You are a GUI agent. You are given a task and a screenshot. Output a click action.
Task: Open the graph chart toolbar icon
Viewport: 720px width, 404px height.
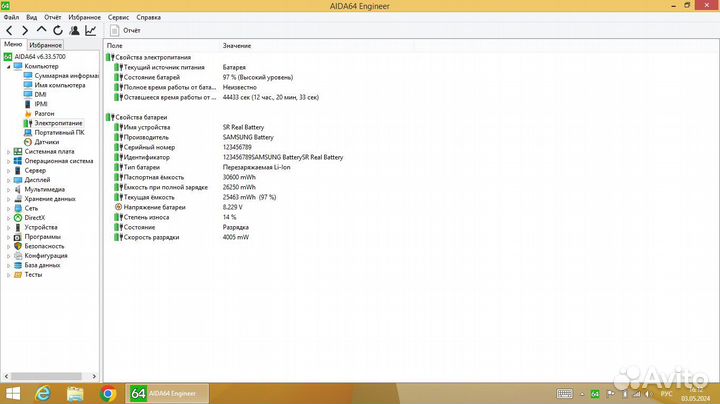click(90, 30)
